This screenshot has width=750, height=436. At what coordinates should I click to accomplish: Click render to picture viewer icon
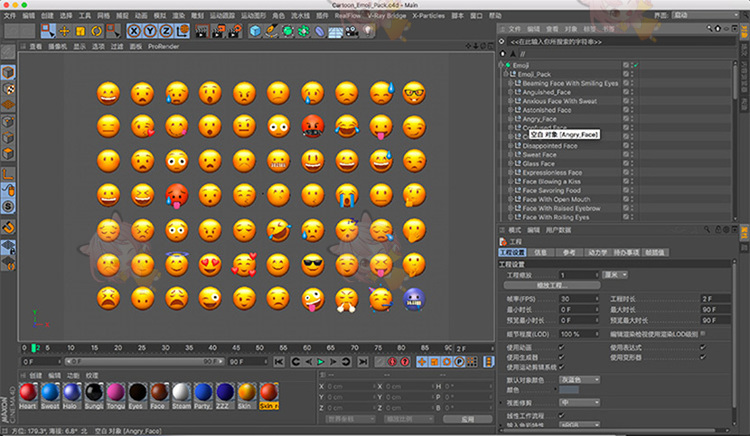(x=218, y=32)
